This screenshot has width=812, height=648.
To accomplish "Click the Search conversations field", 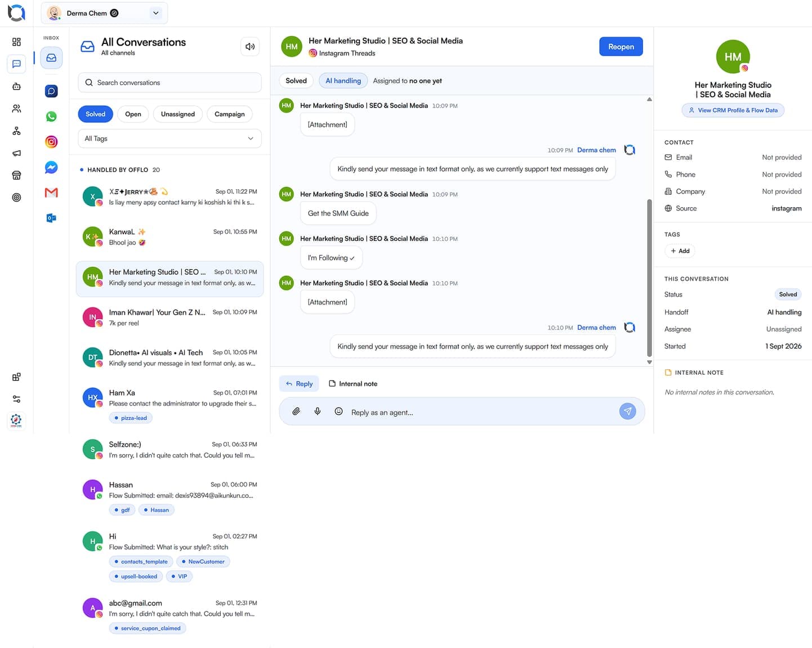I will (x=169, y=83).
